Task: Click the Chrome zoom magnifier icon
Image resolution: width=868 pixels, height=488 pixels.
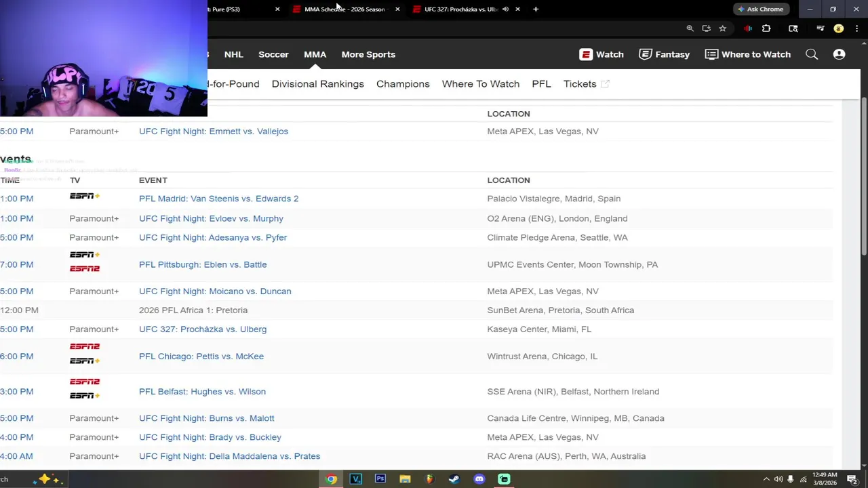Action: click(x=690, y=28)
